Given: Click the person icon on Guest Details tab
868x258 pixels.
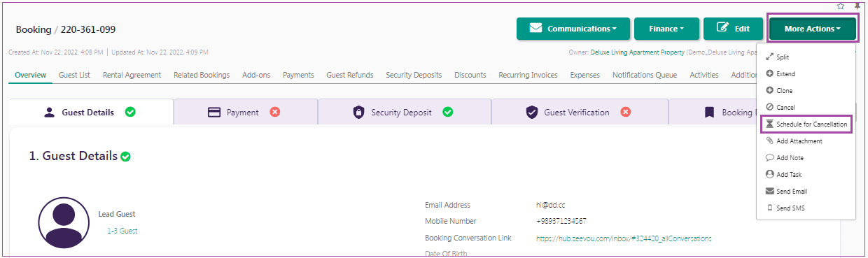Looking at the screenshot, I should [49, 112].
